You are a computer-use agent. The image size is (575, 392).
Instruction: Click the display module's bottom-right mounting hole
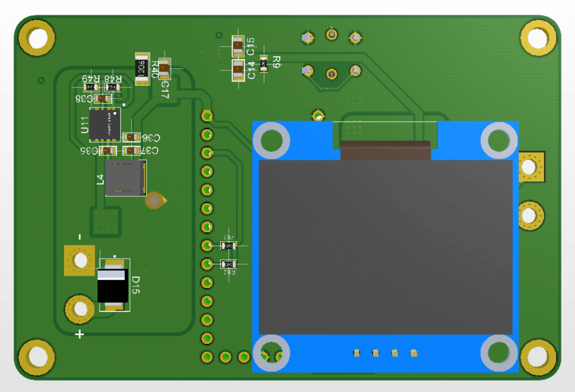click(x=499, y=353)
